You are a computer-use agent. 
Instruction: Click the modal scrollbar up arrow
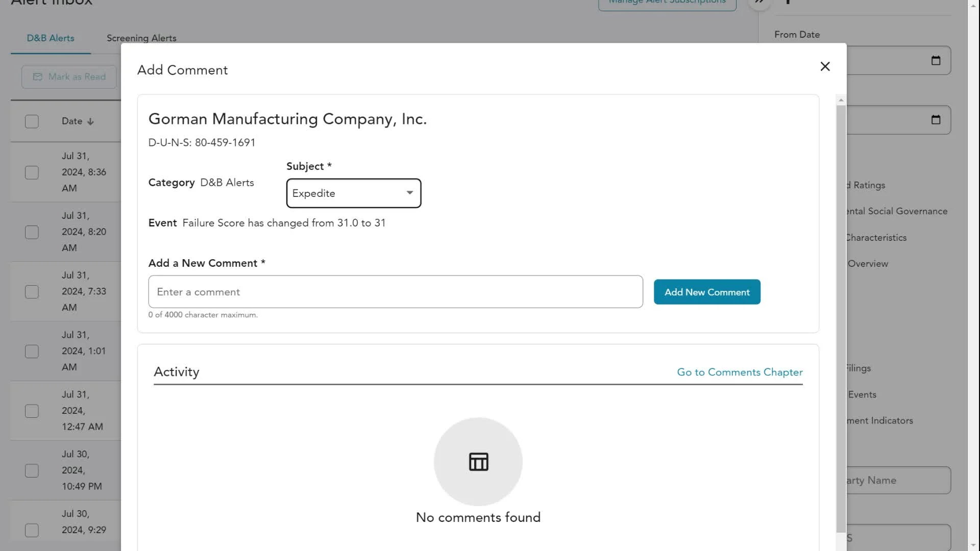pyautogui.click(x=841, y=100)
